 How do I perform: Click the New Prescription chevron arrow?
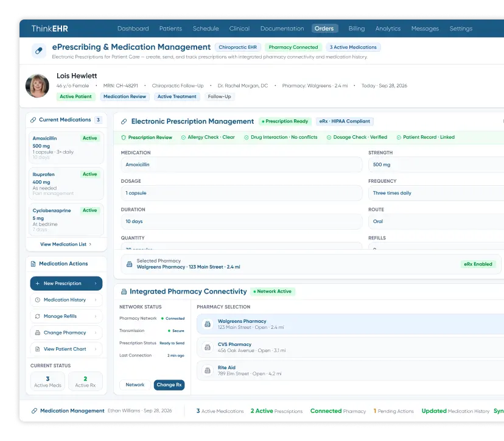96,283
